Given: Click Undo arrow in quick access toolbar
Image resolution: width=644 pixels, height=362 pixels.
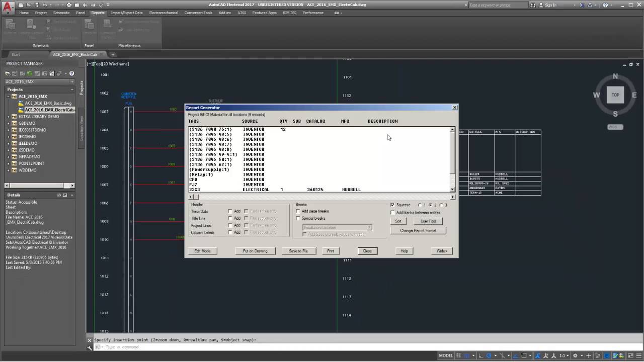Looking at the screenshot, I should pyautogui.click(x=45, y=5).
